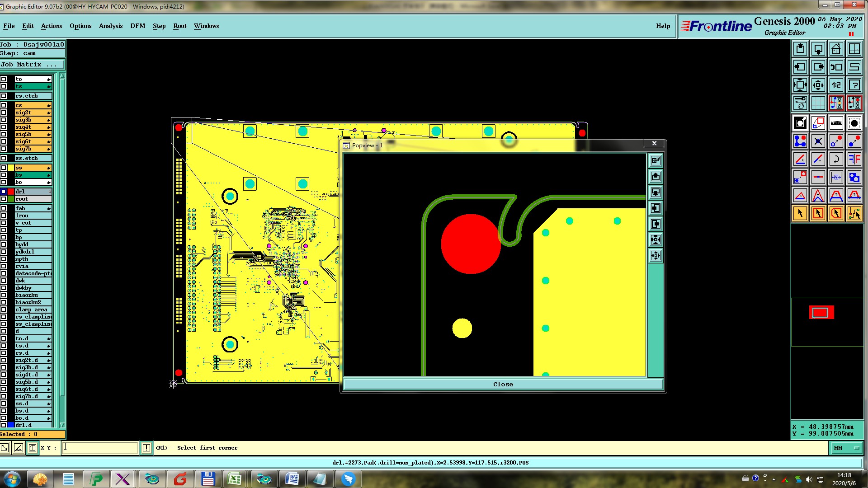Toggle the sig2t layer checkbox
Image resolution: width=868 pixels, height=488 pixels.
click(4, 113)
